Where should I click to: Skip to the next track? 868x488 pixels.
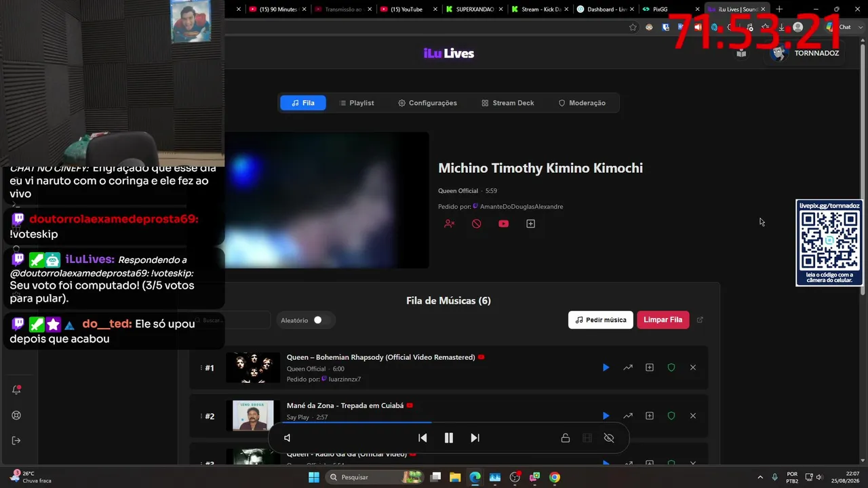coord(475,438)
